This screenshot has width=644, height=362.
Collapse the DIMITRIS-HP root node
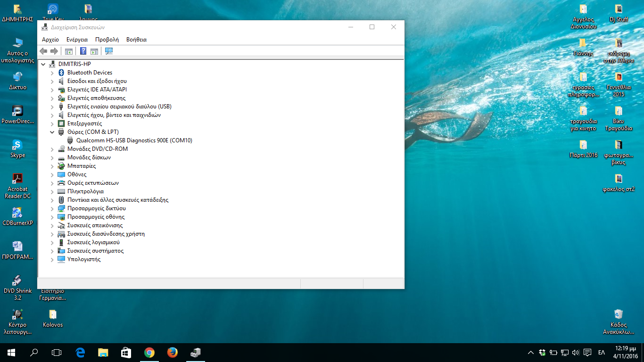(43, 65)
